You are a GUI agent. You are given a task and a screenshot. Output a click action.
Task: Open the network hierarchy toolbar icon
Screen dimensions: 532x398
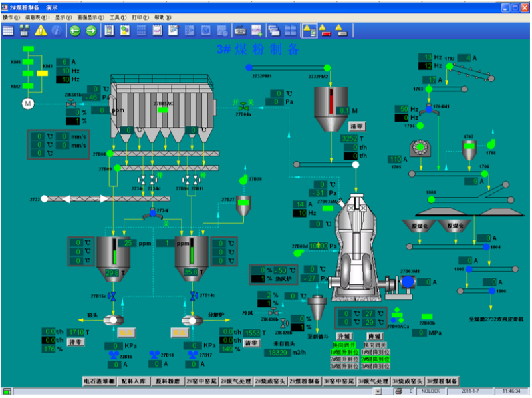(x=24, y=31)
